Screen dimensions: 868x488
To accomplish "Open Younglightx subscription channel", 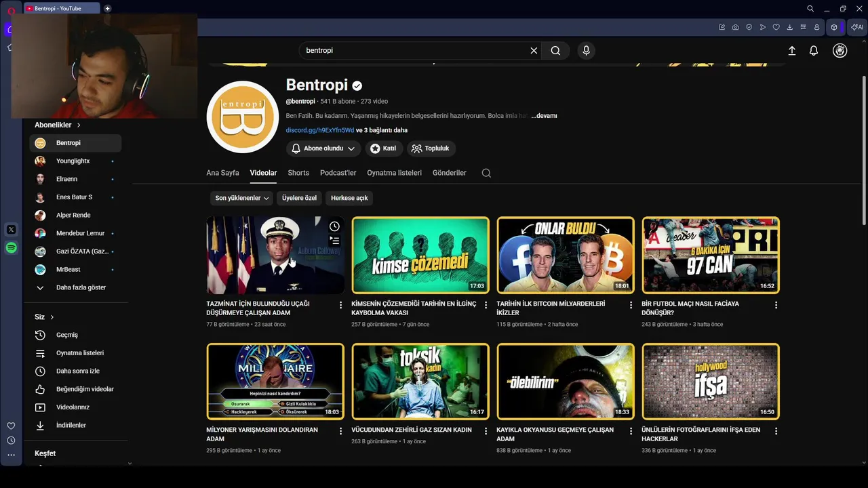I will click(75, 161).
